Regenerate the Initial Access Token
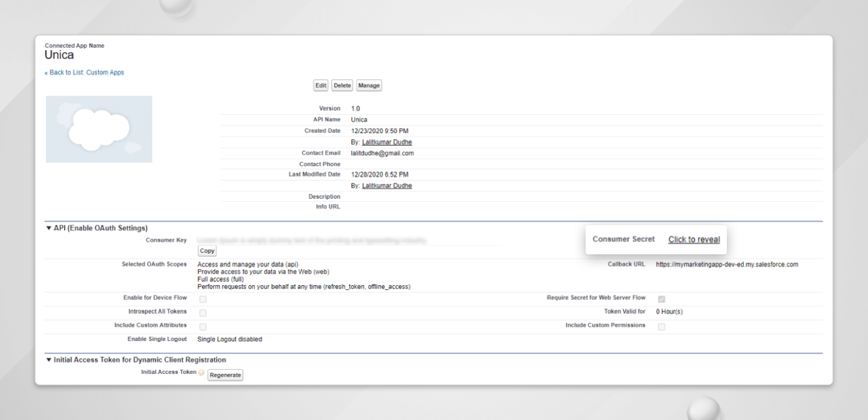 tap(225, 375)
